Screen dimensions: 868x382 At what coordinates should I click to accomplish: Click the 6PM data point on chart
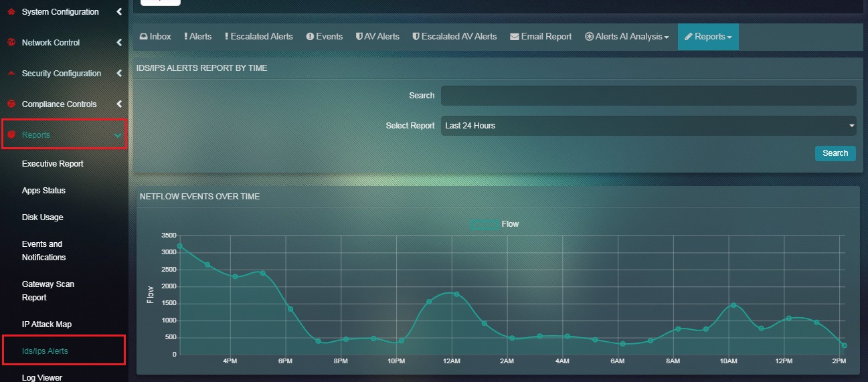[290, 309]
